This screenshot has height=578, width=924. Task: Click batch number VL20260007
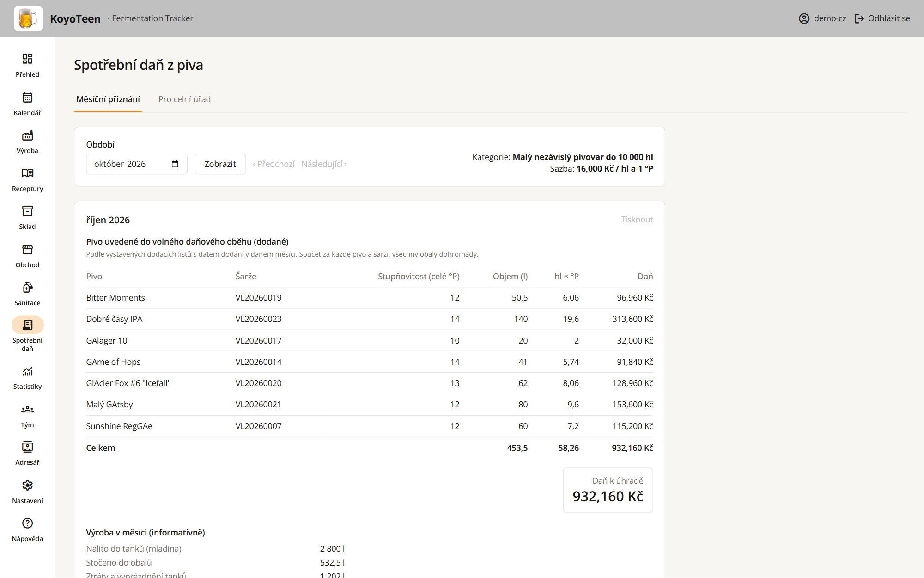pos(259,426)
